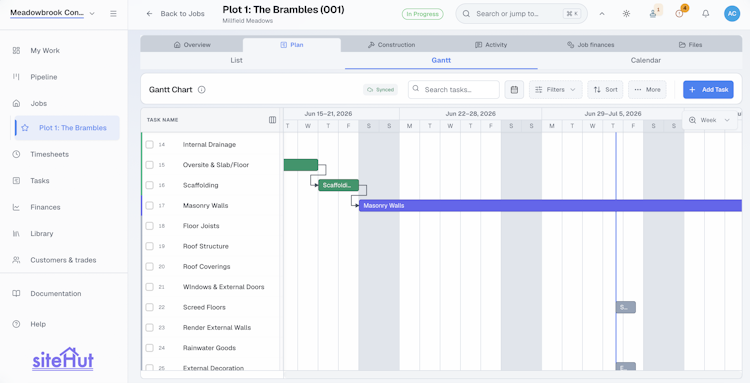Select the Plan tab
The height and width of the screenshot is (383, 750).
point(292,44)
